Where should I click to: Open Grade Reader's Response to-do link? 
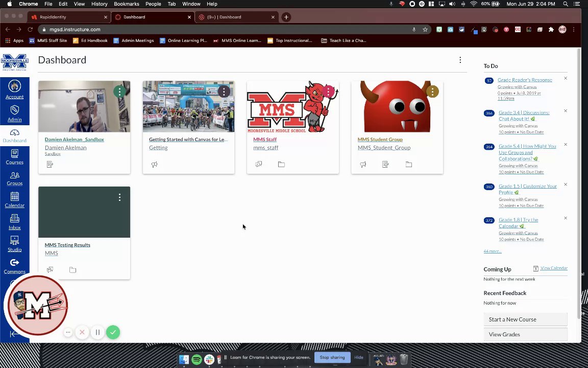[525, 80]
